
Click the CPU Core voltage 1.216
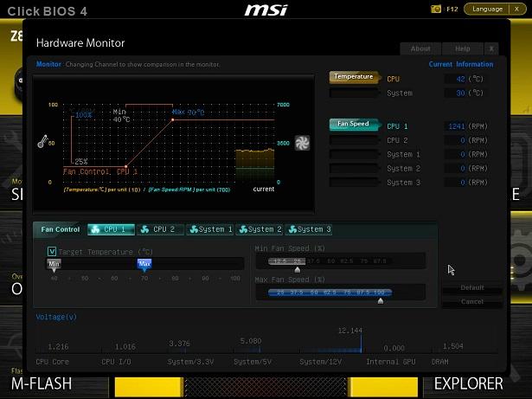58,347
